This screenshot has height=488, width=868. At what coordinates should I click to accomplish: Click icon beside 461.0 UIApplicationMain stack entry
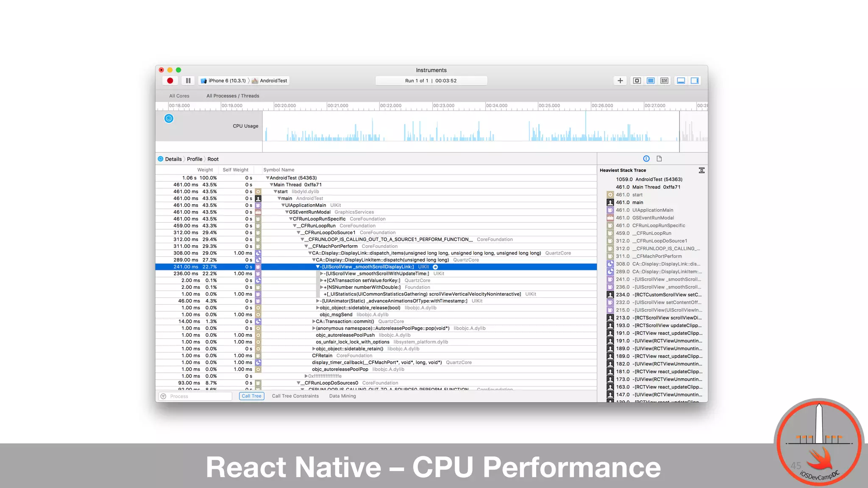click(x=610, y=210)
